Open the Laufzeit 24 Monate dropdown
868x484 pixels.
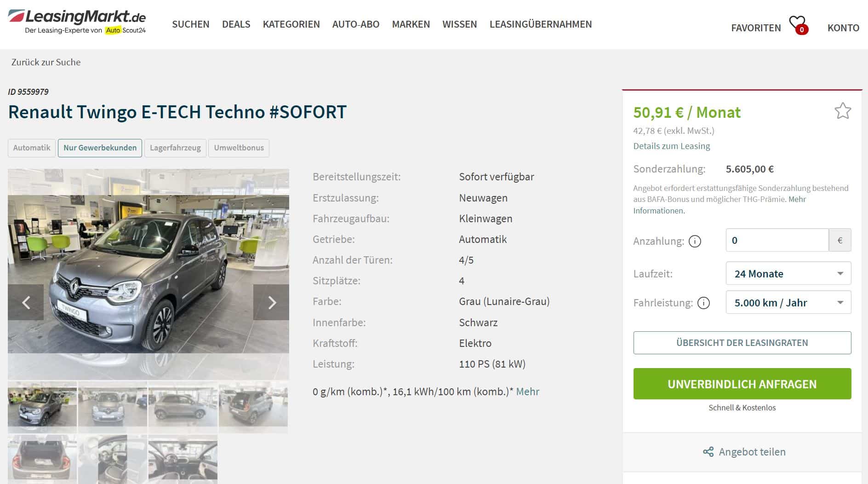[788, 273]
